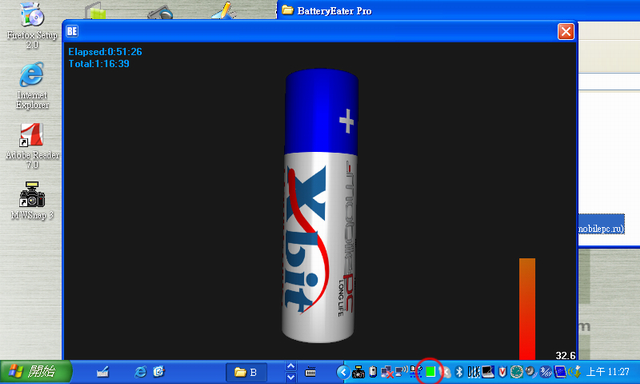This screenshot has height=384, width=640.
Task: Click the system clock showing 11:27
Action: pyautogui.click(x=608, y=372)
